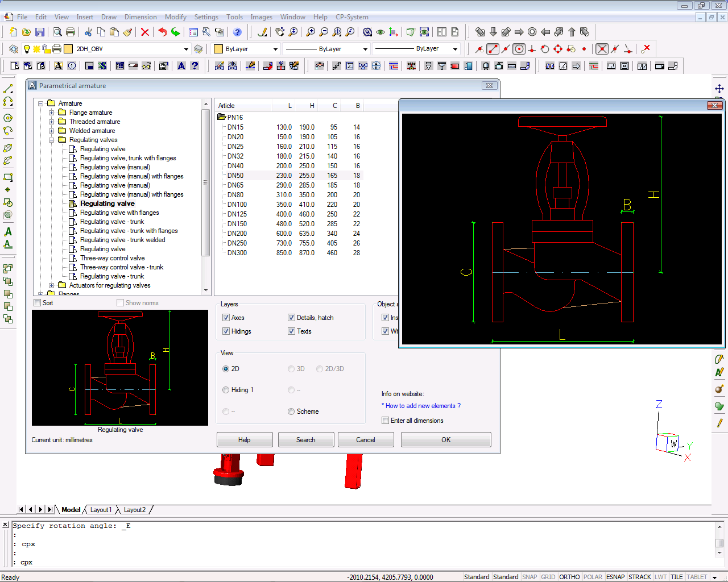
Task: Click the yellow ByLayer color swatch
Action: click(218, 49)
